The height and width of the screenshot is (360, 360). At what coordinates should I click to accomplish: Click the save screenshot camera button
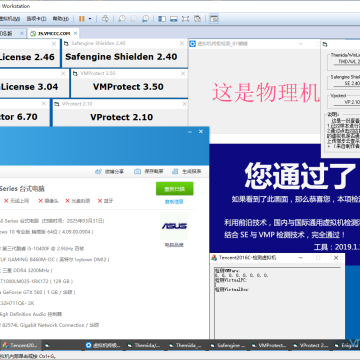click(x=149, y=171)
